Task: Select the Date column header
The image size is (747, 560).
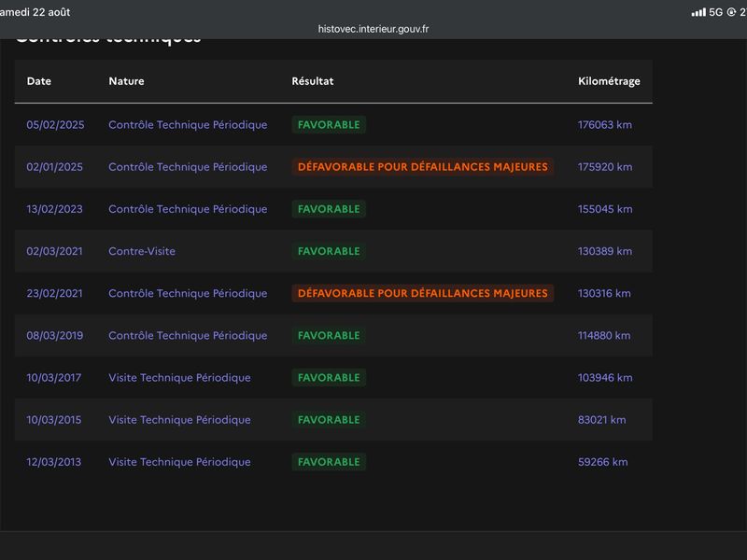Action: coord(39,81)
